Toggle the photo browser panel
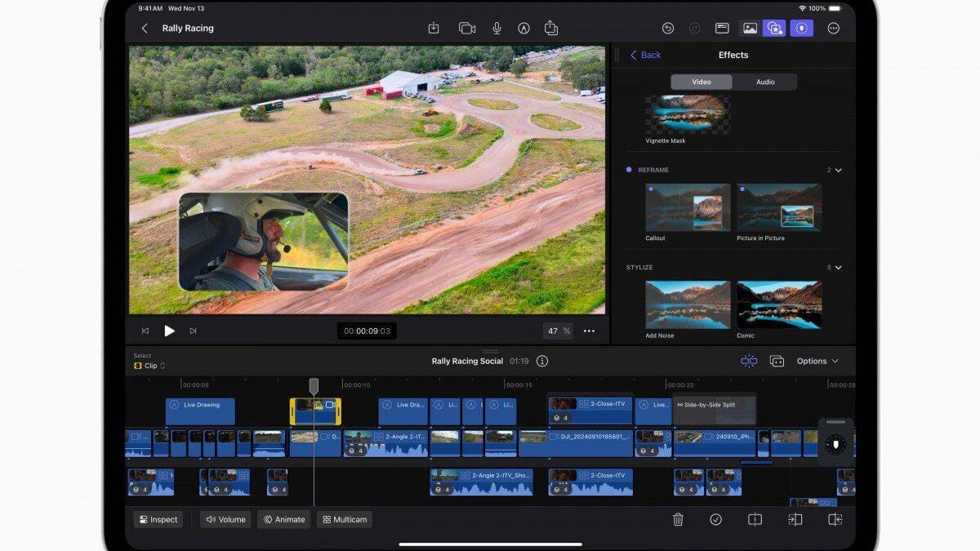The width and height of the screenshot is (980, 551). (749, 28)
